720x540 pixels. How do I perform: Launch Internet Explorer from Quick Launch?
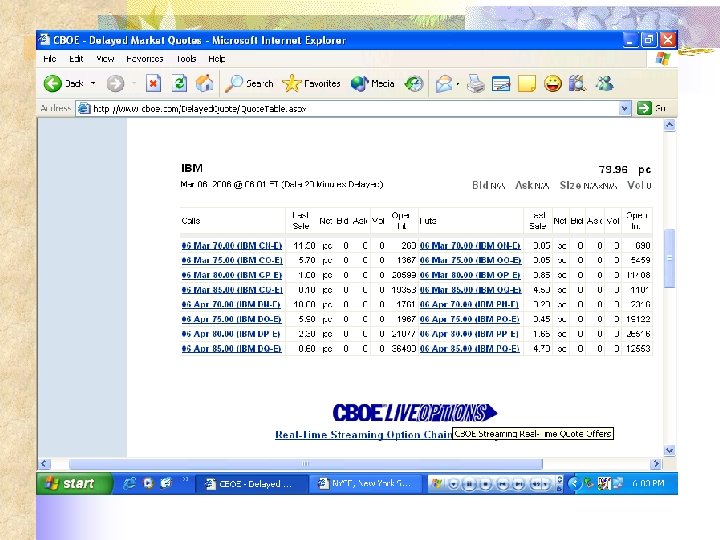pos(129,483)
